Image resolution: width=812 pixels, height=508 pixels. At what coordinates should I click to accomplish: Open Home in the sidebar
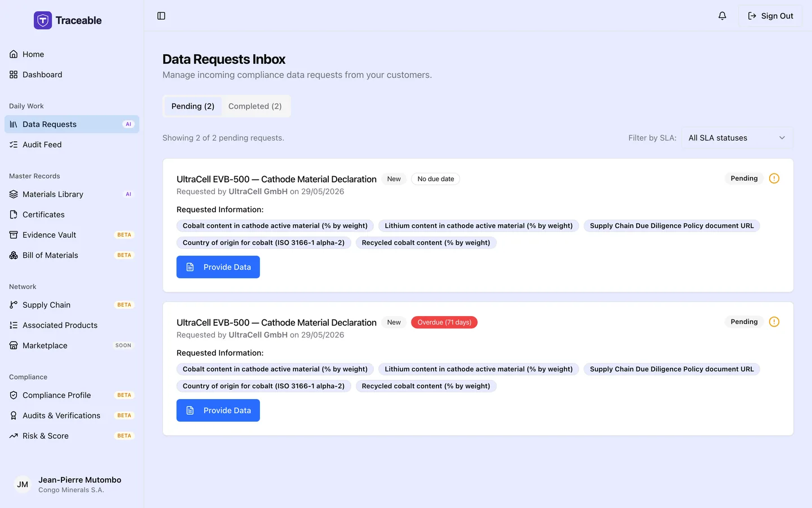[72, 54]
